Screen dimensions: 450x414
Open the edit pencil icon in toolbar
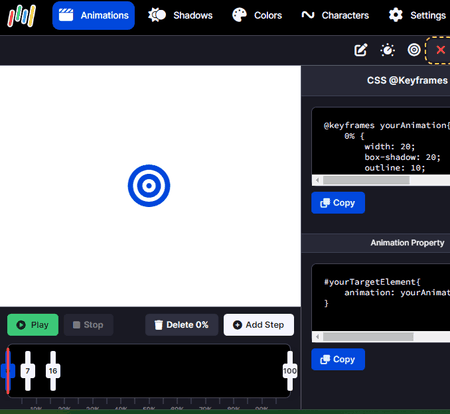(361, 50)
